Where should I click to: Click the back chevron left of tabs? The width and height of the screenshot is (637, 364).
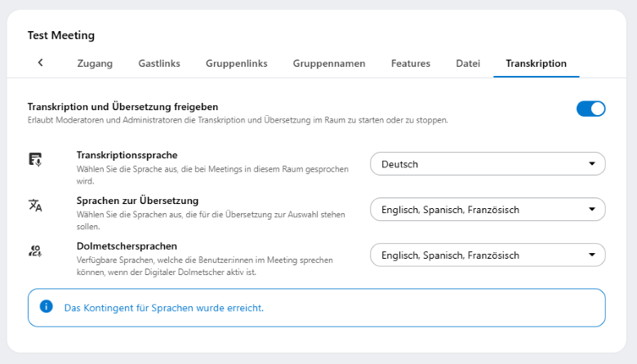tap(40, 63)
